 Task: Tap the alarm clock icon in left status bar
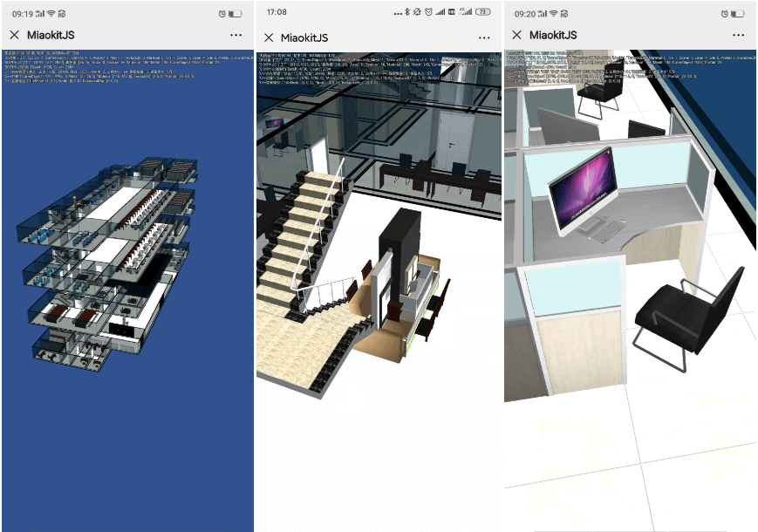pos(222,14)
